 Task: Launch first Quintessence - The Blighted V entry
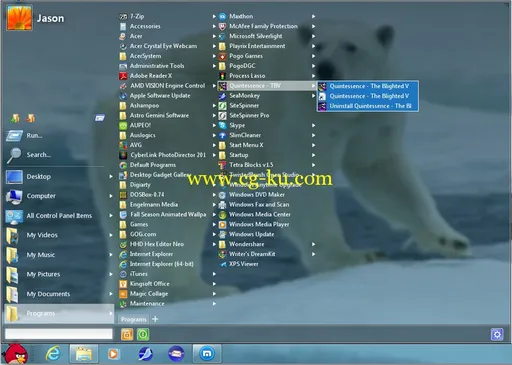click(x=368, y=86)
